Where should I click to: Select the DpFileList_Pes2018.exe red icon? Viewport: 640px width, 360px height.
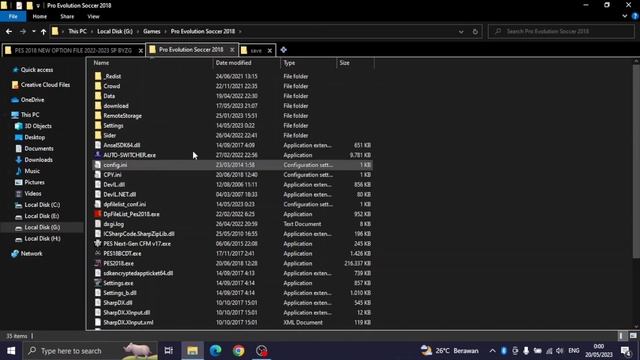pyautogui.click(x=98, y=214)
